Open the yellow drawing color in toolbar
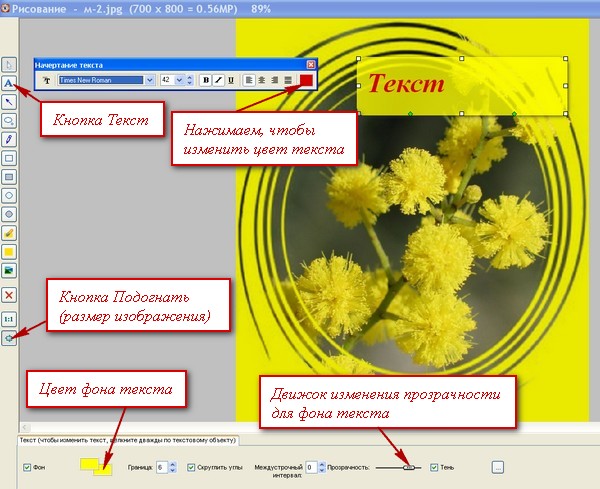 9,252
